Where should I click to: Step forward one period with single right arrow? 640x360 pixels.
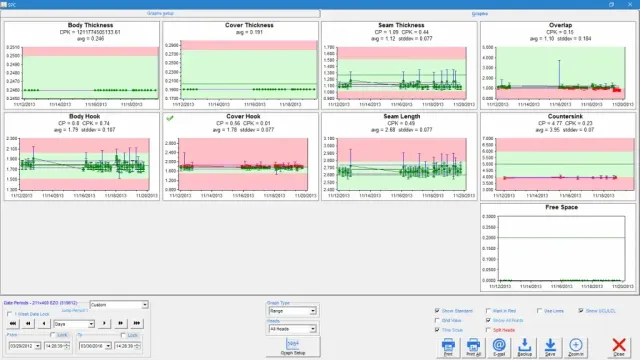(x=104, y=323)
